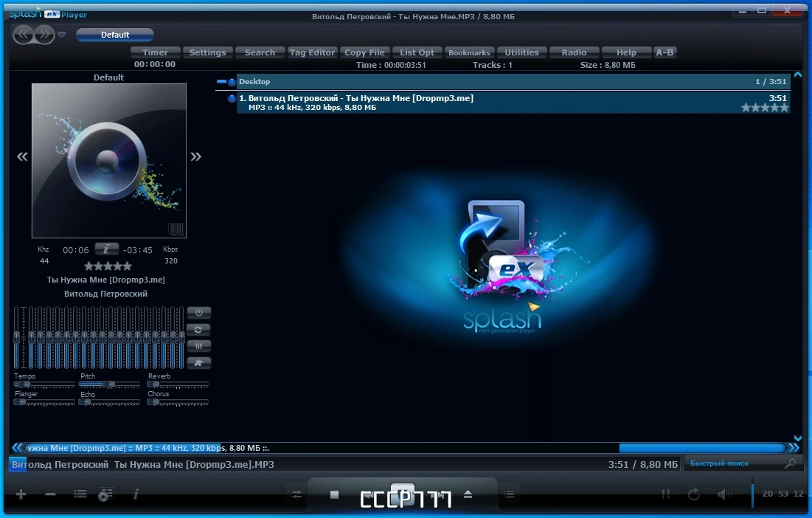This screenshot has height=518, width=812.
Task: Toggle the A-B repeat button
Action: tap(664, 52)
